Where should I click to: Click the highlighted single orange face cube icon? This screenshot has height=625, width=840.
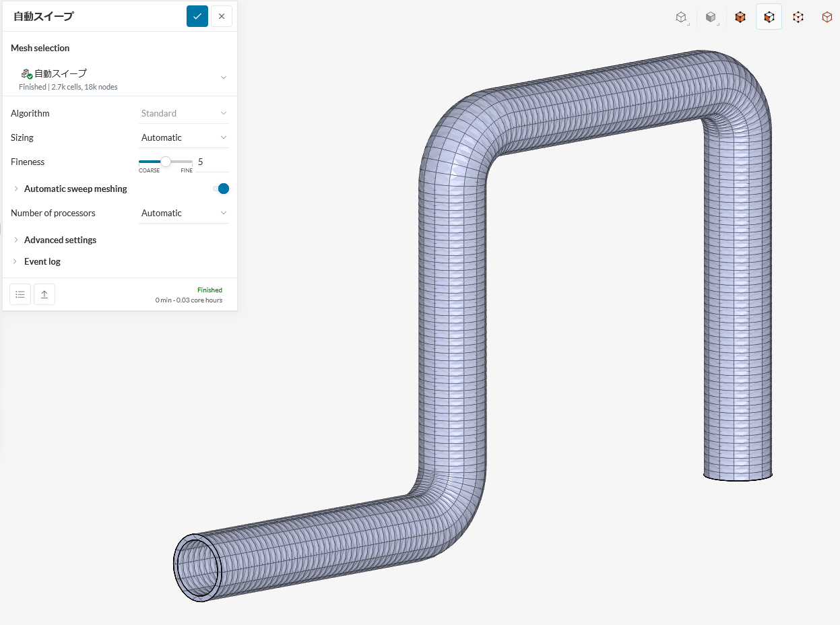pos(769,18)
